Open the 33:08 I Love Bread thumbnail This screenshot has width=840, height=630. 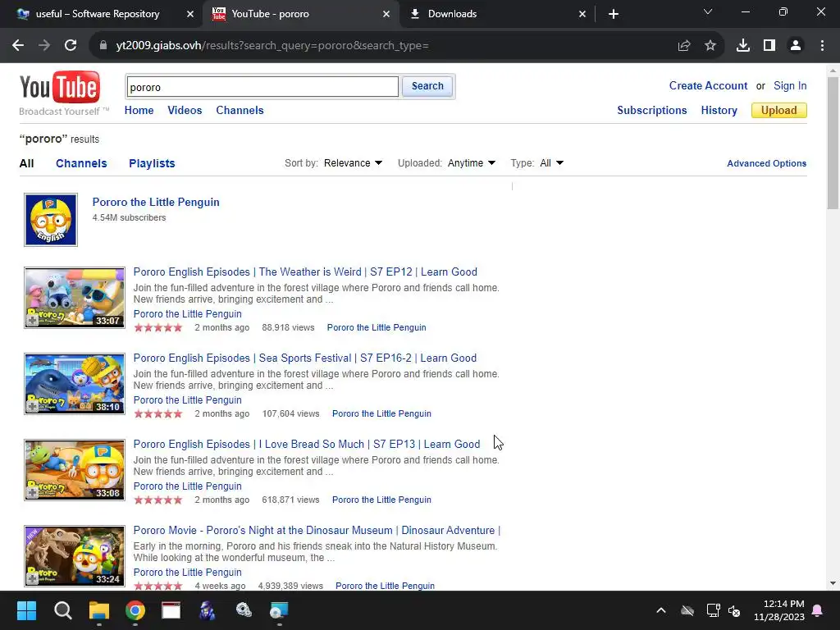(75, 470)
